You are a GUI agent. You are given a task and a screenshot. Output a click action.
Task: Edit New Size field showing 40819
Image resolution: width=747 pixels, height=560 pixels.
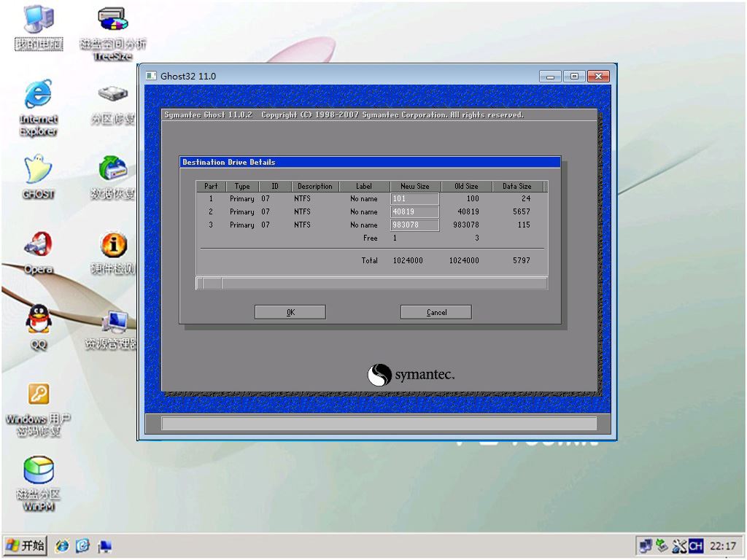pos(414,211)
